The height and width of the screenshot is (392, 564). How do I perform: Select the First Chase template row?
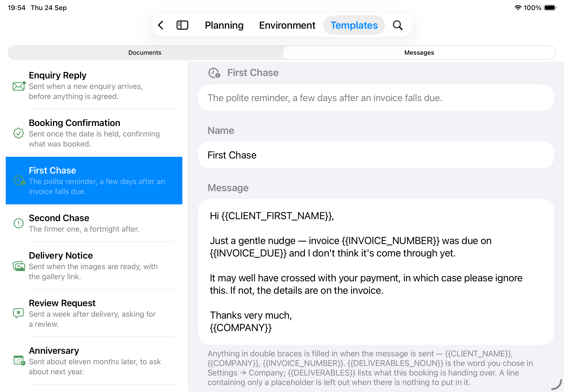pos(94,180)
